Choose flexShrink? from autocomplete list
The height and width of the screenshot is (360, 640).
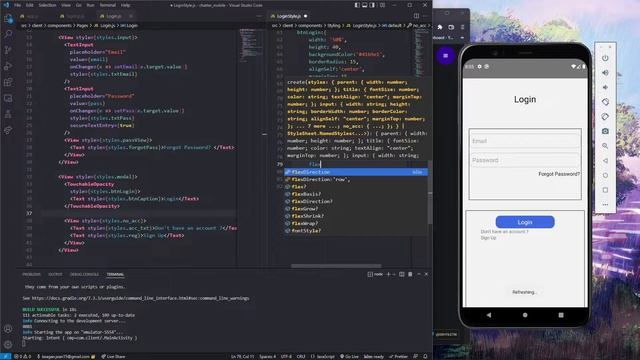coord(356,216)
